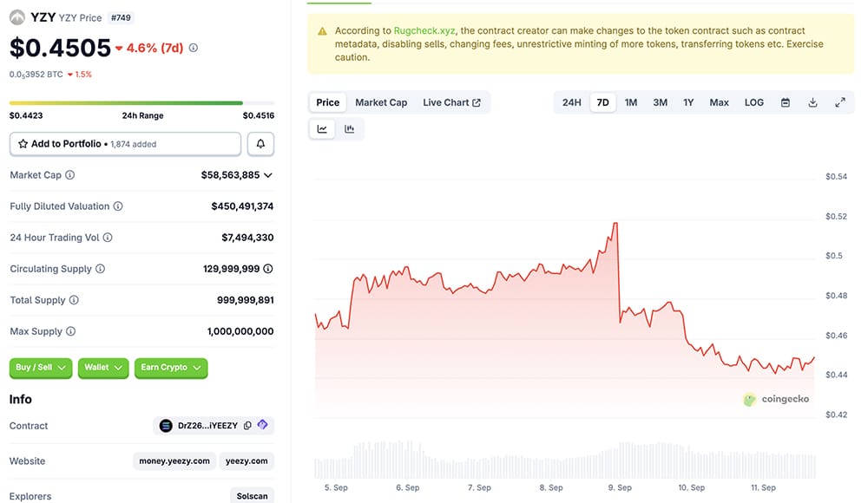Open the calendar date range picker
Screen dimensions: 868x503
[785, 102]
